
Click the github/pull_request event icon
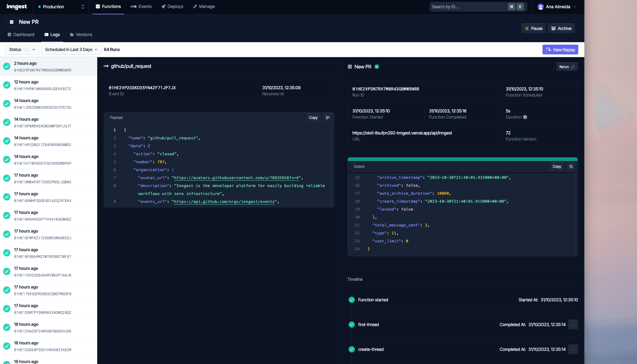pyautogui.click(x=106, y=66)
